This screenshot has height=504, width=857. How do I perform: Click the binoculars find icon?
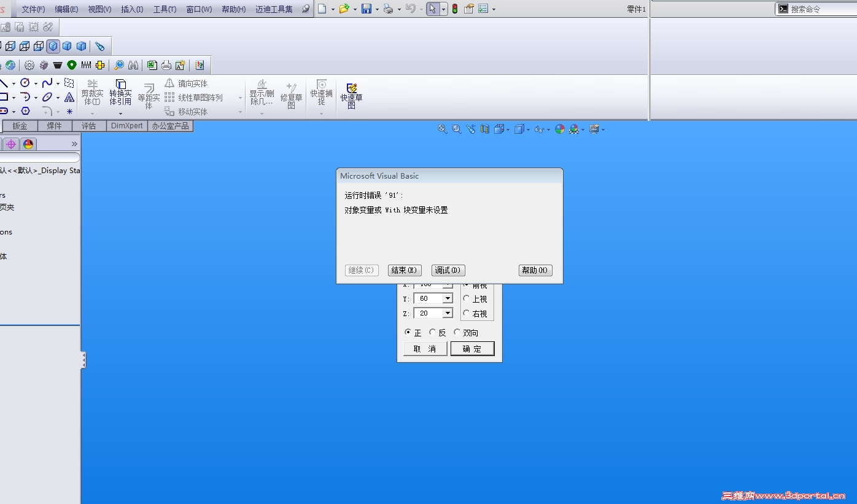pyautogui.click(x=133, y=65)
